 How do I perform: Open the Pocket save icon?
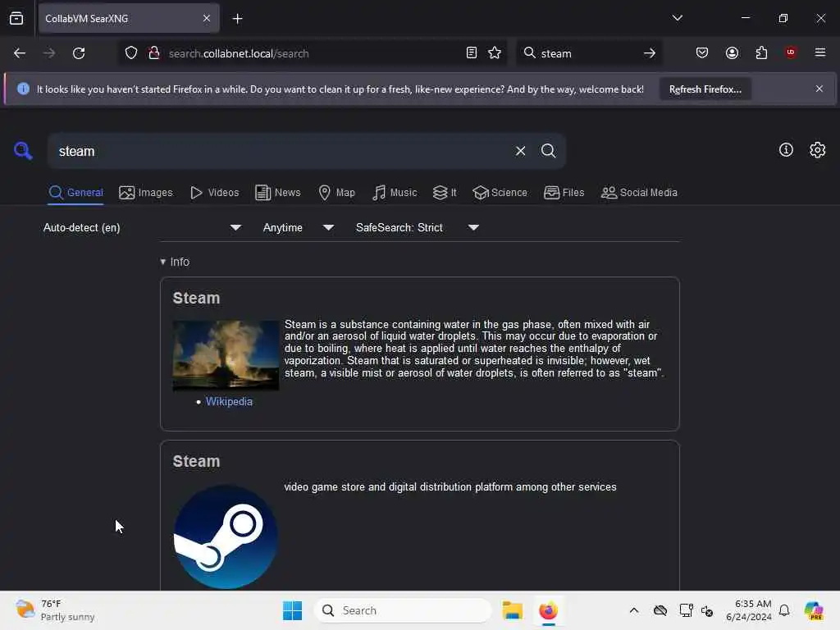coord(702,52)
